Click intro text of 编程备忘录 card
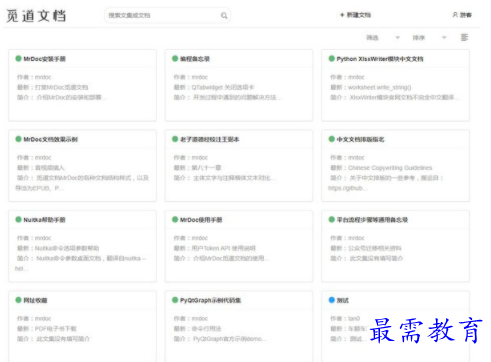The width and height of the screenshot is (491, 362). click(237, 97)
